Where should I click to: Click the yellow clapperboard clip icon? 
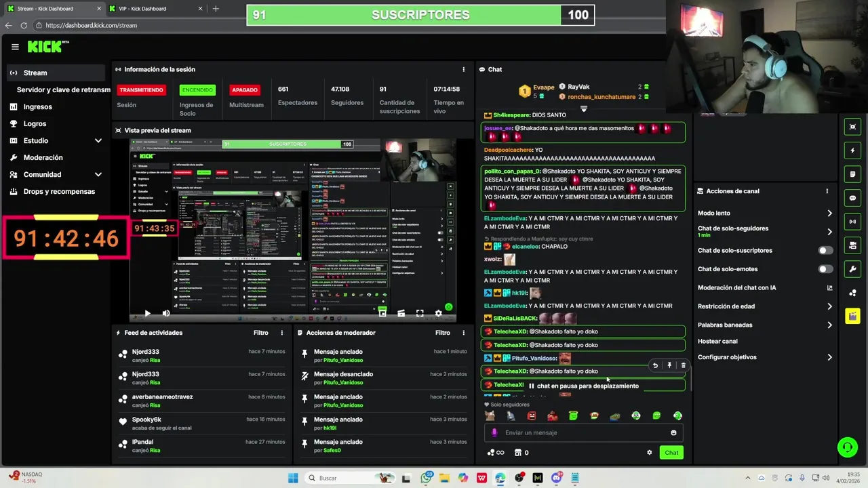pos(852,316)
